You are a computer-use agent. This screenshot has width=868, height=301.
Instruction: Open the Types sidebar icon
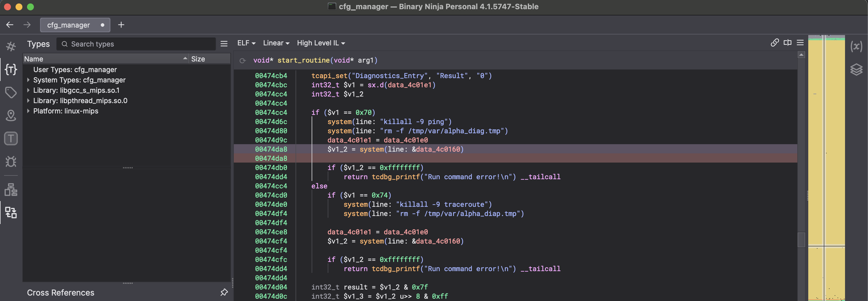(x=11, y=70)
